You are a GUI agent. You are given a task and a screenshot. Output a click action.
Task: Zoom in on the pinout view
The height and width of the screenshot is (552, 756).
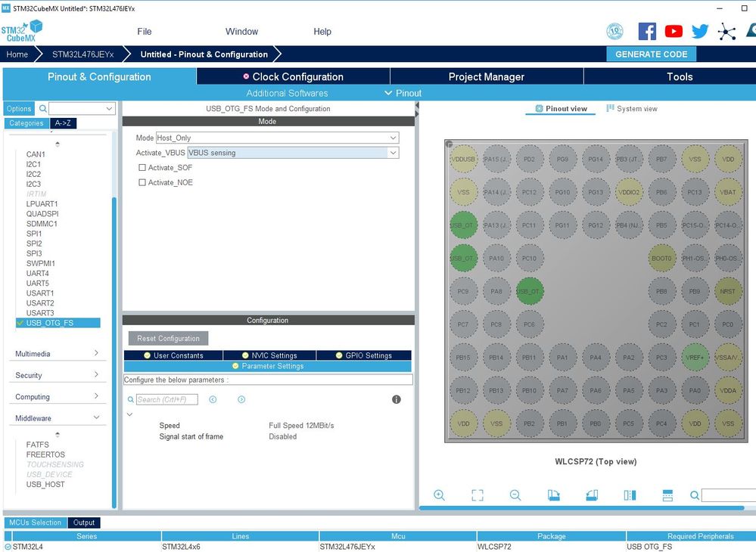click(439, 495)
